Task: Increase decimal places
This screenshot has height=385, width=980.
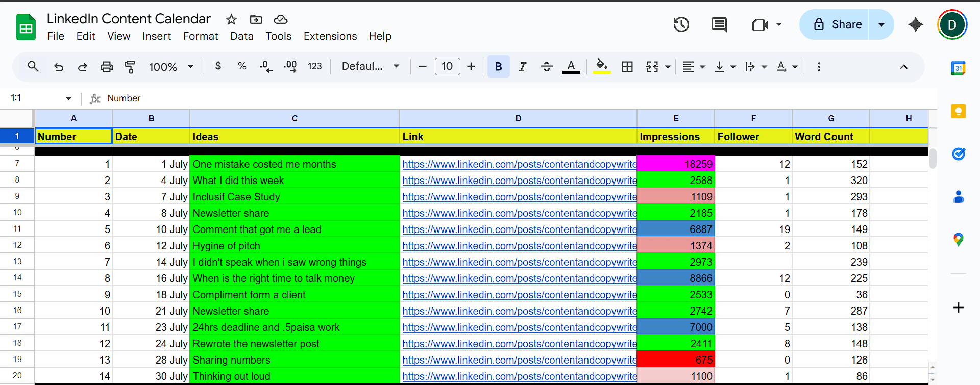Action: pos(290,67)
